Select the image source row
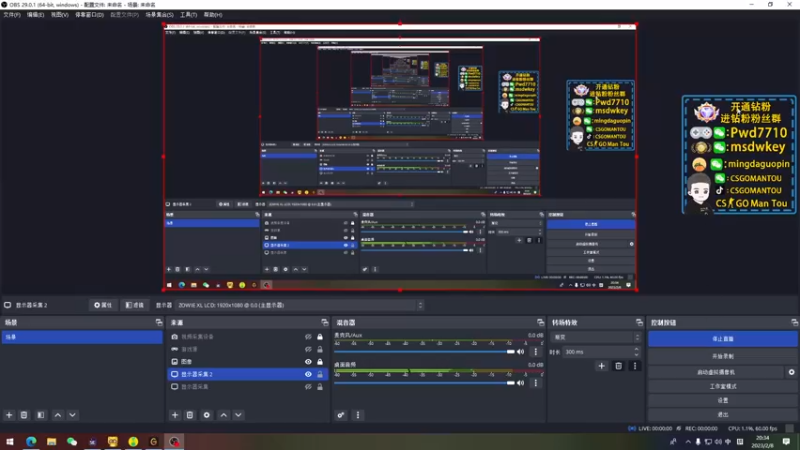Image resolution: width=800 pixels, height=450 pixels. click(x=248, y=362)
